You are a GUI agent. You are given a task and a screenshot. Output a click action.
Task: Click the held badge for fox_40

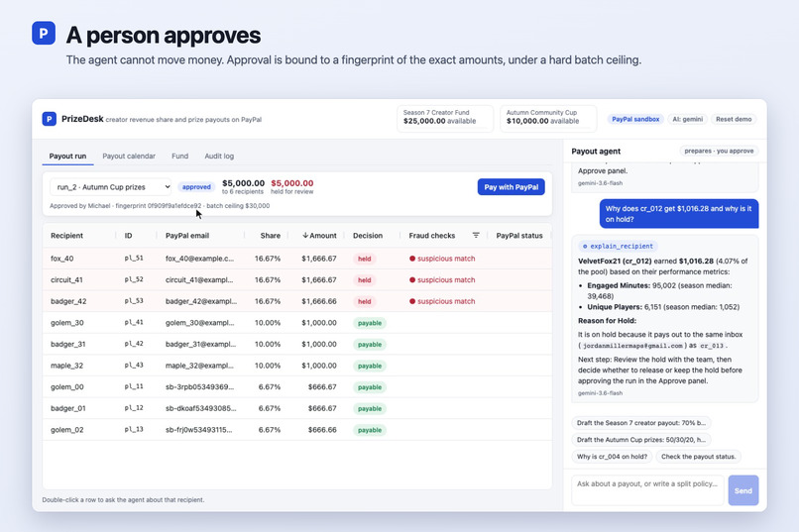[365, 259]
